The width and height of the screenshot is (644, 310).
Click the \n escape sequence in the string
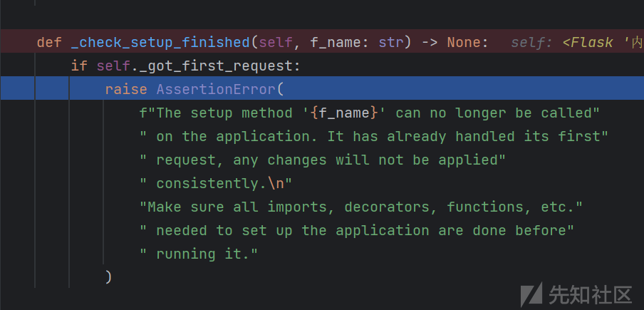click(276, 183)
